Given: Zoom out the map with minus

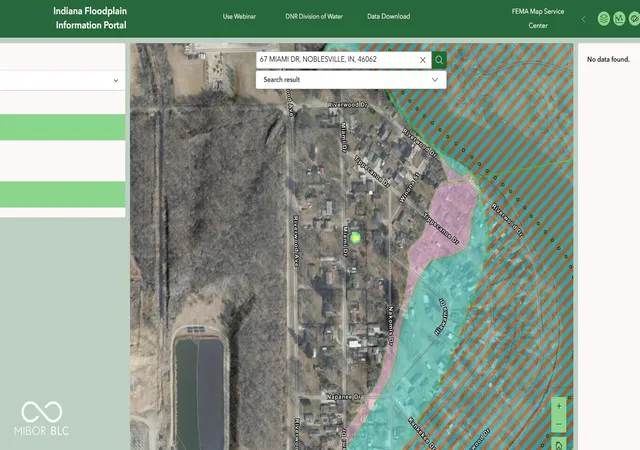Looking at the screenshot, I should (x=559, y=423).
